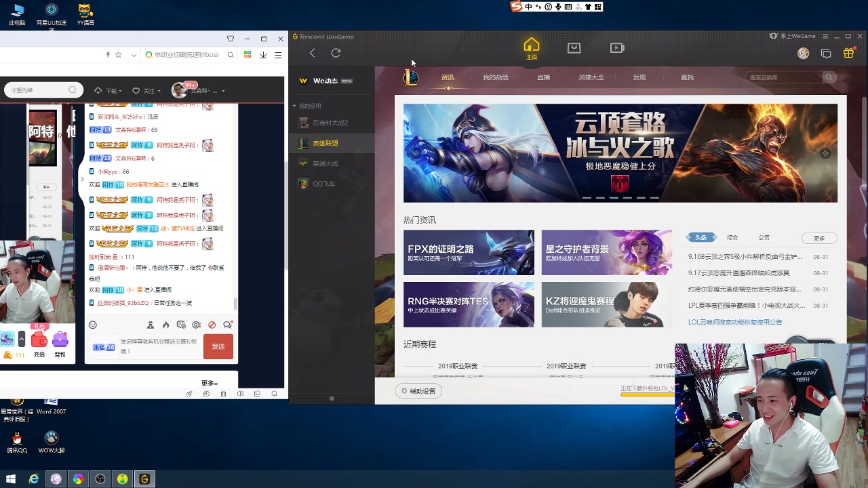Viewport: 868px width, 488px height.
Task: Click the browser favorite star icon
Action: (119, 55)
